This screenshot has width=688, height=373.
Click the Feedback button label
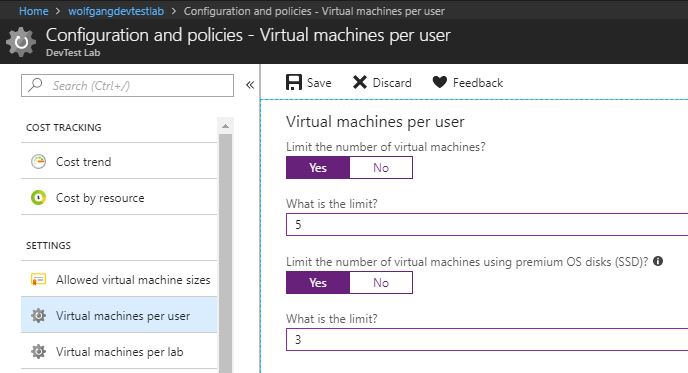coord(478,82)
